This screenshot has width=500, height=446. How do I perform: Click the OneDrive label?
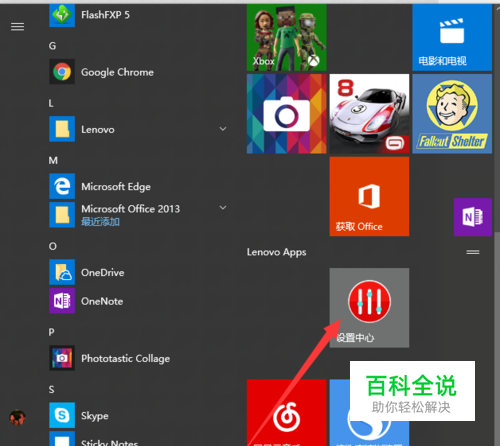tap(103, 273)
